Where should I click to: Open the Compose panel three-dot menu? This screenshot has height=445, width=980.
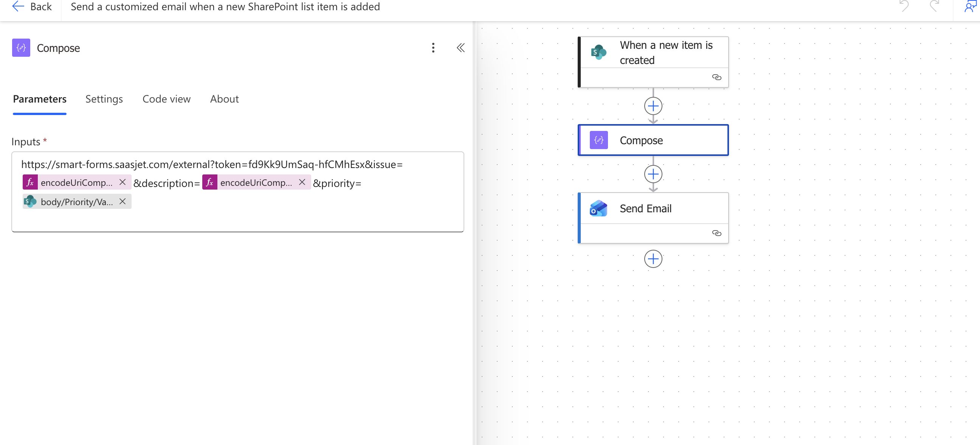pos(433,48)
